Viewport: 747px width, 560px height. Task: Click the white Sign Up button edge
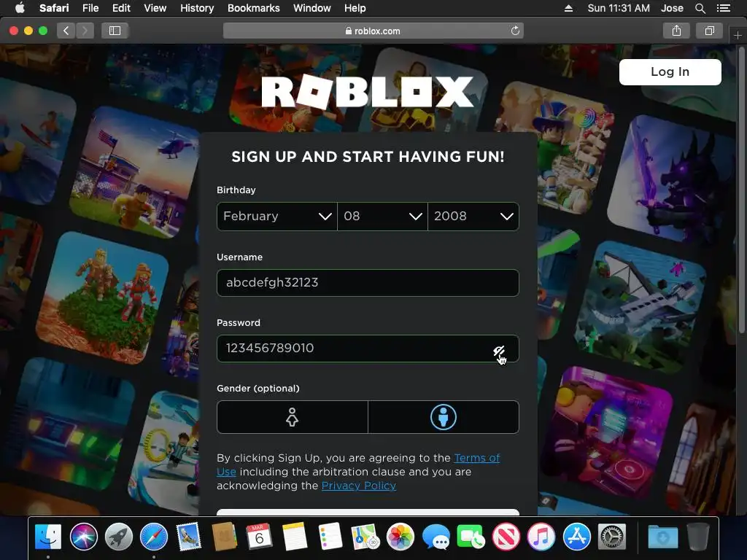(x=368, y=513)
